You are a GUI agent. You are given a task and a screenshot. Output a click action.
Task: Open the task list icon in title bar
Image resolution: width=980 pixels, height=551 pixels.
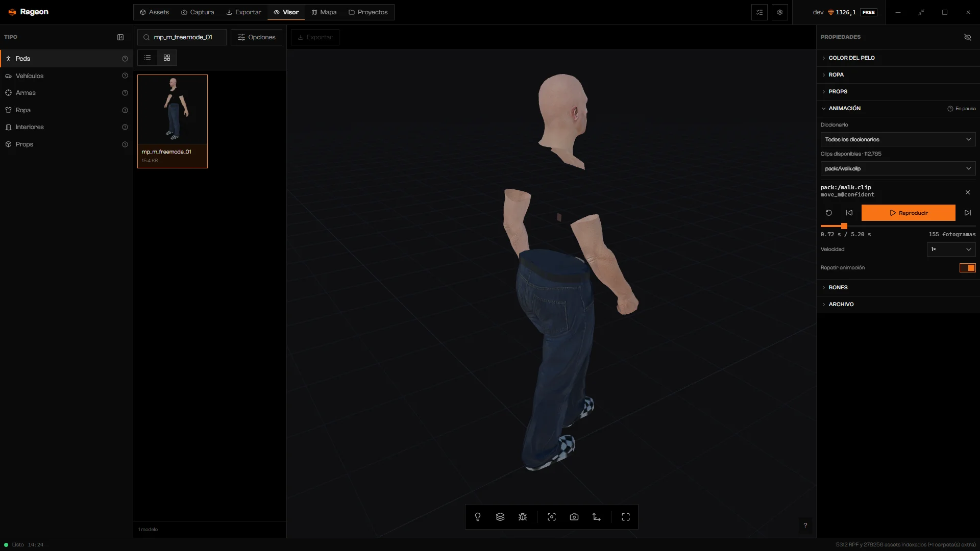[x=759, y=12]
